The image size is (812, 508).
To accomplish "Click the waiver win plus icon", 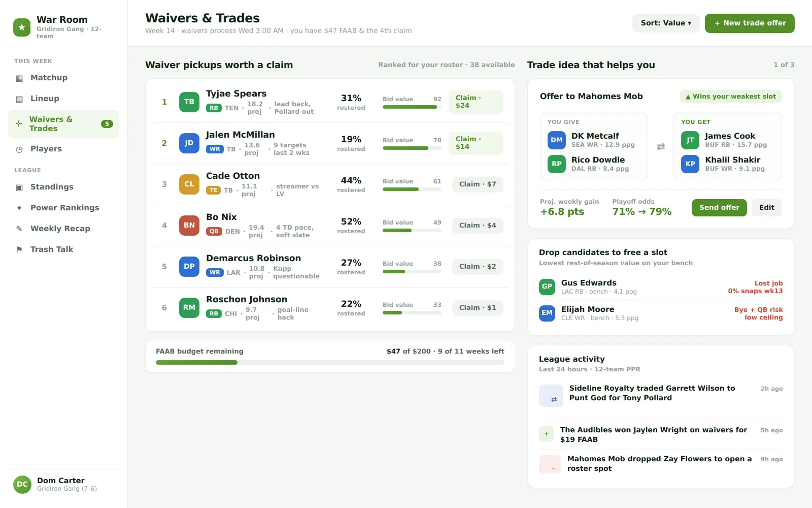I will (547, 434).
